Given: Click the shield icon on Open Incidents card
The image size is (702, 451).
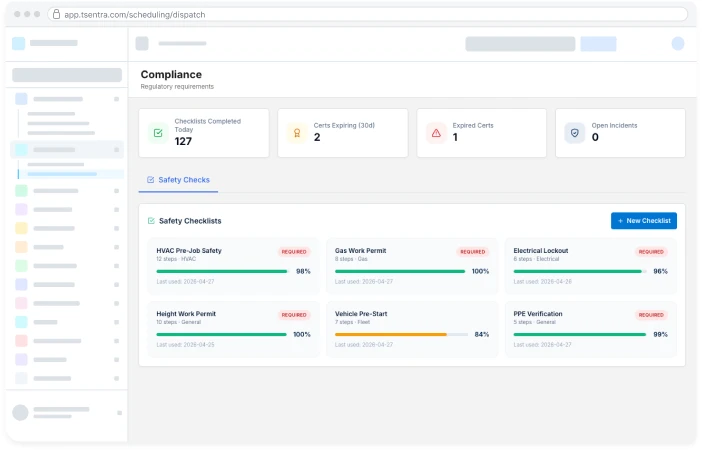Looking at the screenshot, I should [575, 133].
